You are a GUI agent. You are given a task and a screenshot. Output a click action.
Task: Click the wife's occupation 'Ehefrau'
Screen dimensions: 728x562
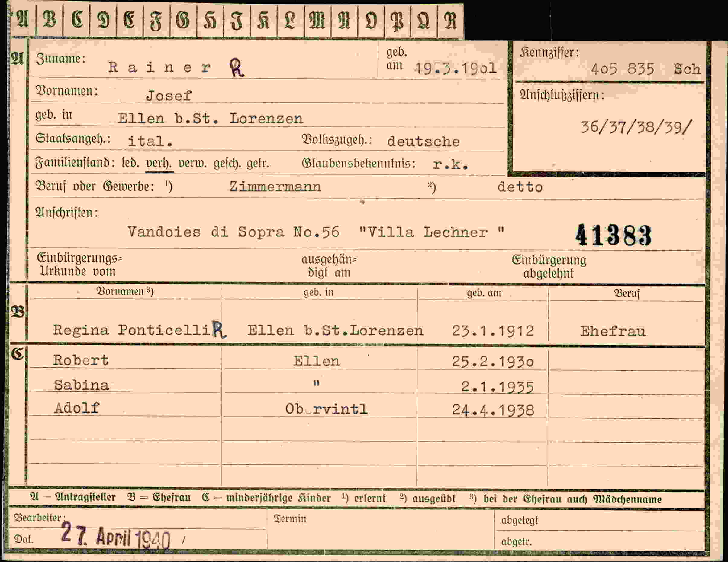pos(613,331)
